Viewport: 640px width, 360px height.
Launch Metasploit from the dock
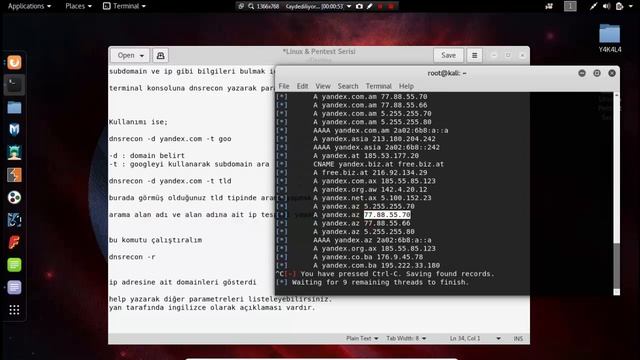pos(14,130)
